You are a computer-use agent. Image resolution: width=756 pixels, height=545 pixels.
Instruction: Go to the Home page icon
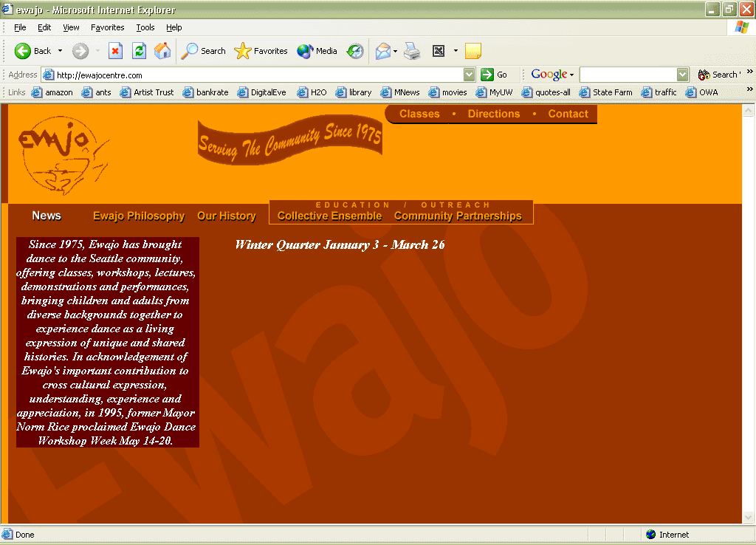point(162,51)
